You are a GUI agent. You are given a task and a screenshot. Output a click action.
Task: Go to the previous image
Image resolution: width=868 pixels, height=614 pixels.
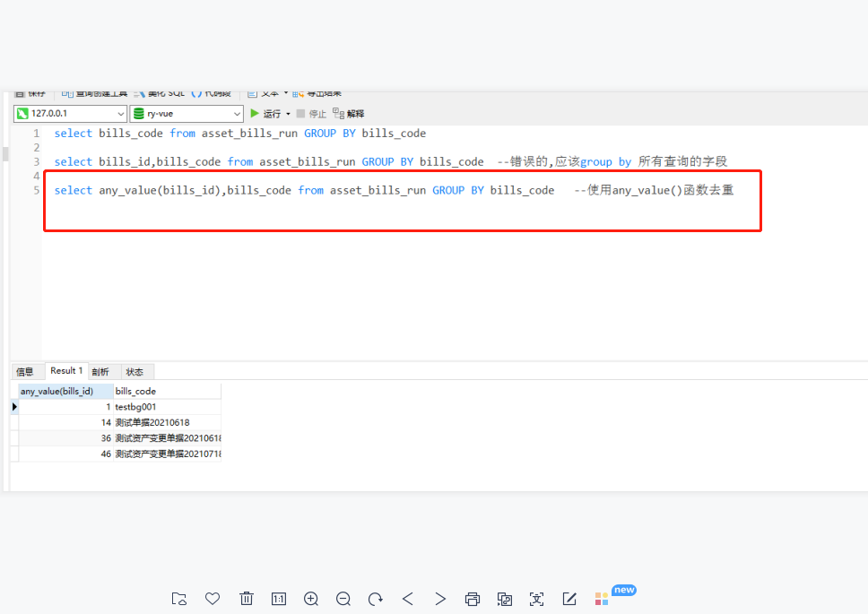tap(408, 599)
